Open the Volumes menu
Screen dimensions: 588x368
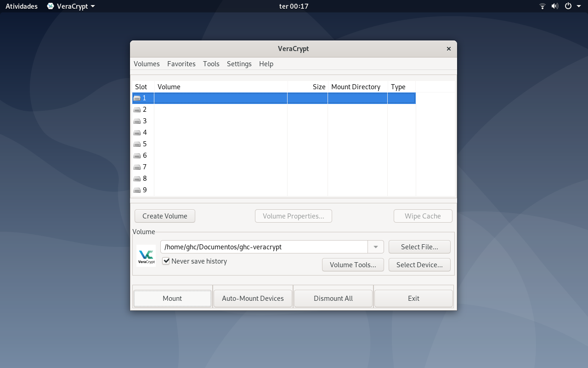point(147,64)
